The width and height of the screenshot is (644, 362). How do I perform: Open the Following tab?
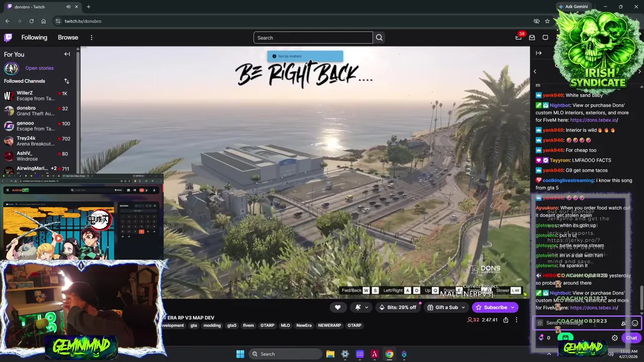point(34,37)
